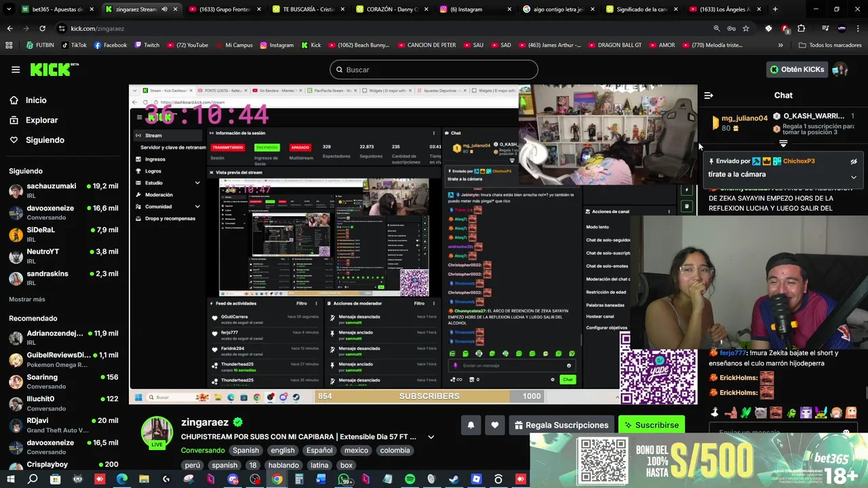Open WhatsApp from the taskbar

[x=343, y=479]
